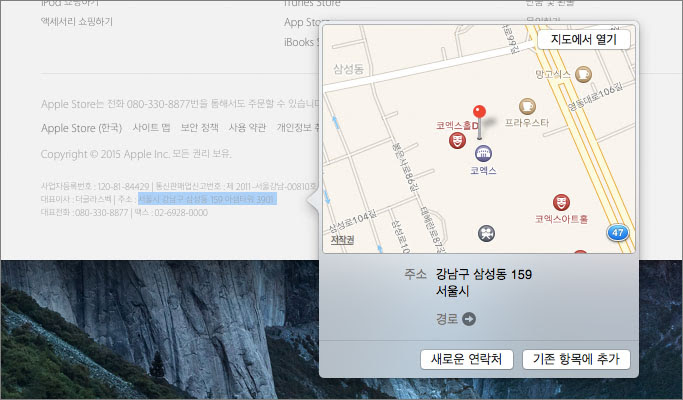Select the 삼성로104길 street label on the map
This screenshot has height=400, width=683.
pyautogui.click(x=352, y=221)
